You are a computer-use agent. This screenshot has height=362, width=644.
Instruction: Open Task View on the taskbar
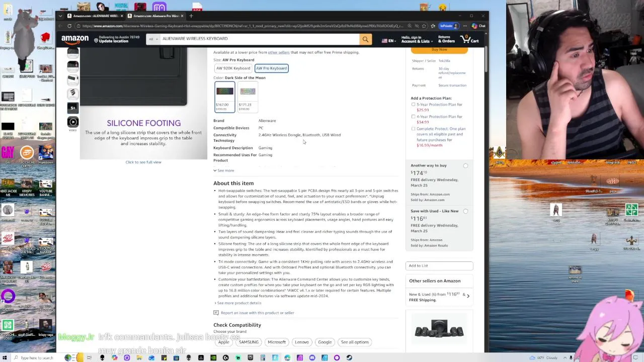[89, 358]
